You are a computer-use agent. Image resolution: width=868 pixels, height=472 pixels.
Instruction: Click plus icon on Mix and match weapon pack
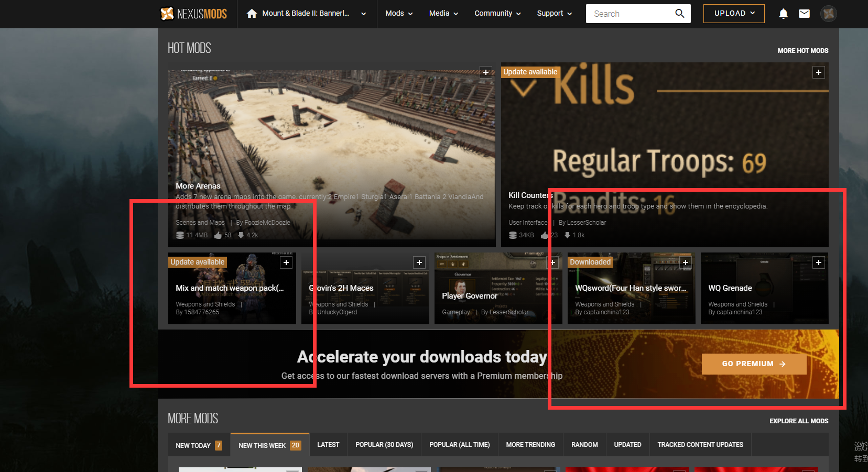pos(286,262)
